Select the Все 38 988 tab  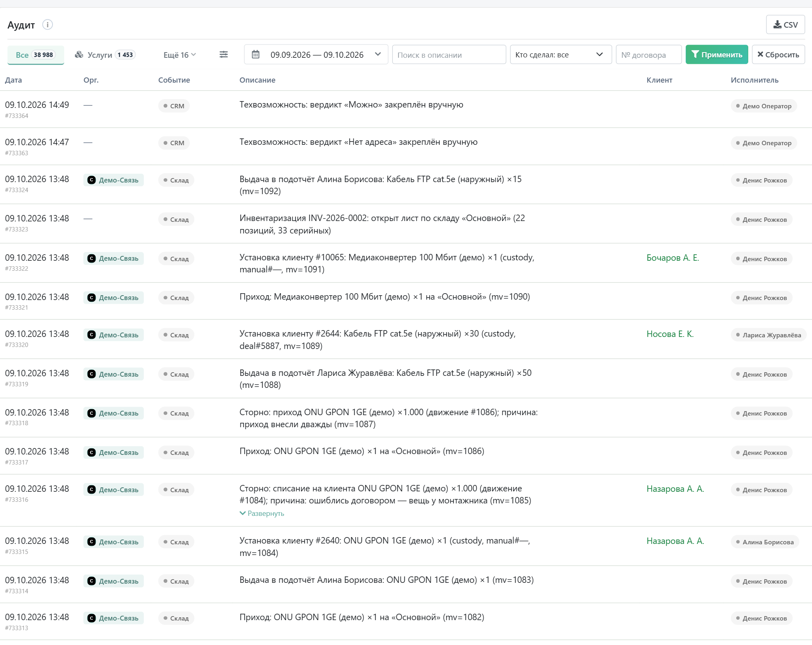pyautogui.click(x=35, y=55)
